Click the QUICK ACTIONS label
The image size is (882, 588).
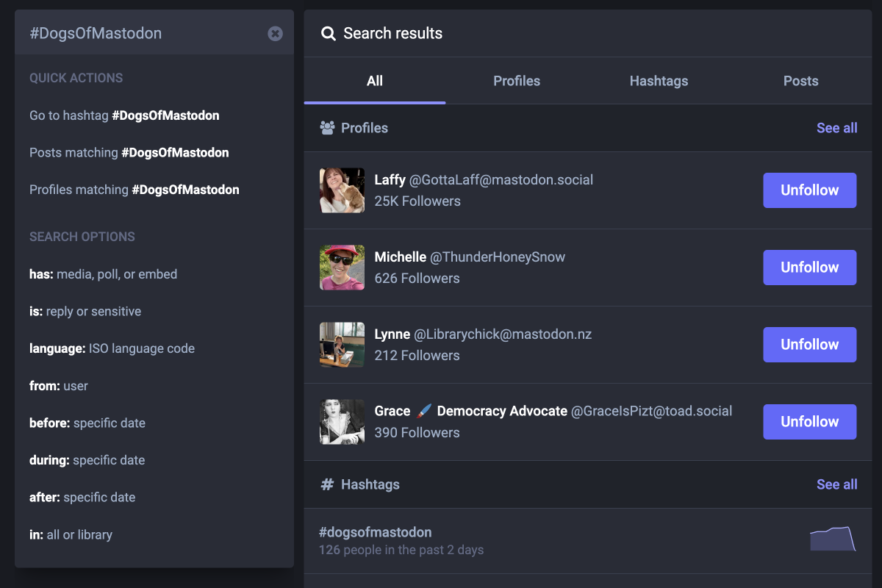(76, 78)
